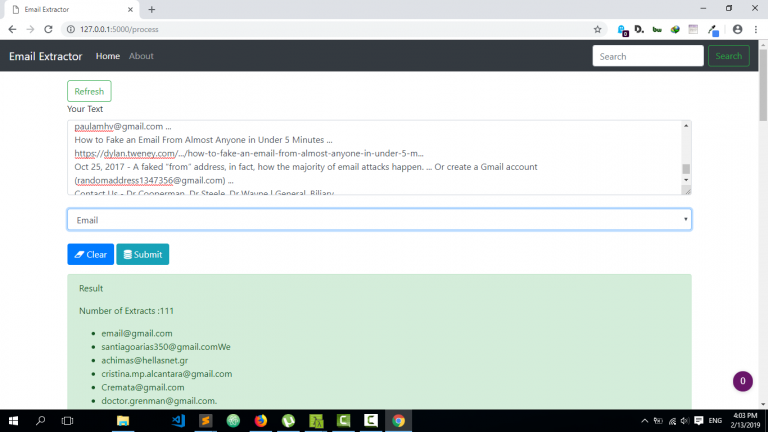Click the first blue extension icon with badge
The image size is (768, 432).
pos(623,30)
